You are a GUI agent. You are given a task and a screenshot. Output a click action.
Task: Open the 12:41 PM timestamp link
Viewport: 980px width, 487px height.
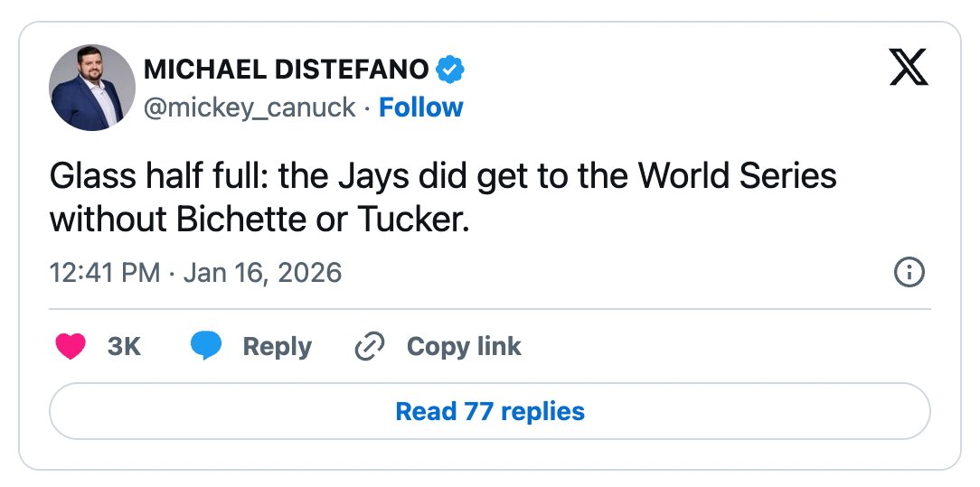[x=105, y=272]
